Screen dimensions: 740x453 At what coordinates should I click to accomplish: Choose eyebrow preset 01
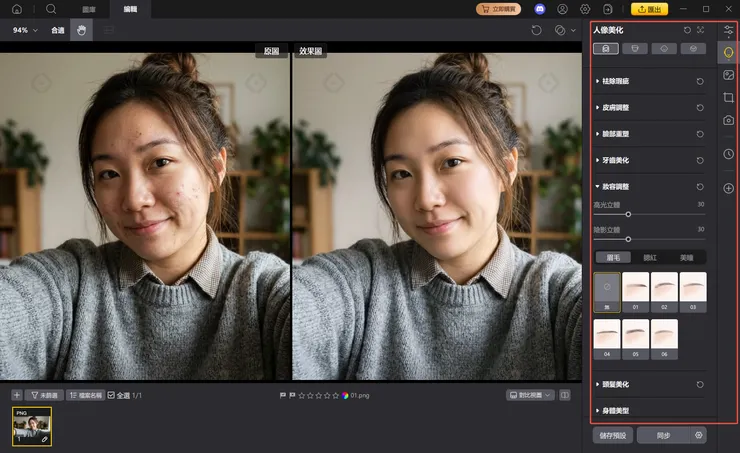click(636, 292)
